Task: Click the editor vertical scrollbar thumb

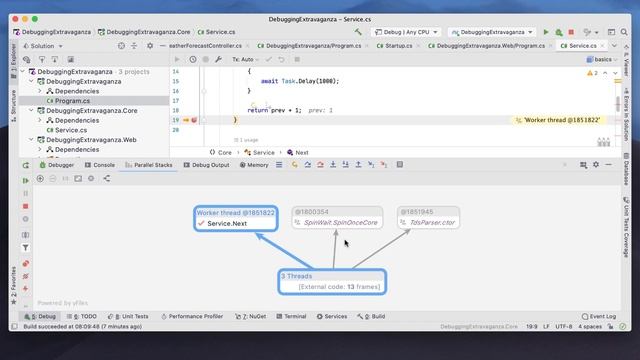Action: click(618, 103)
